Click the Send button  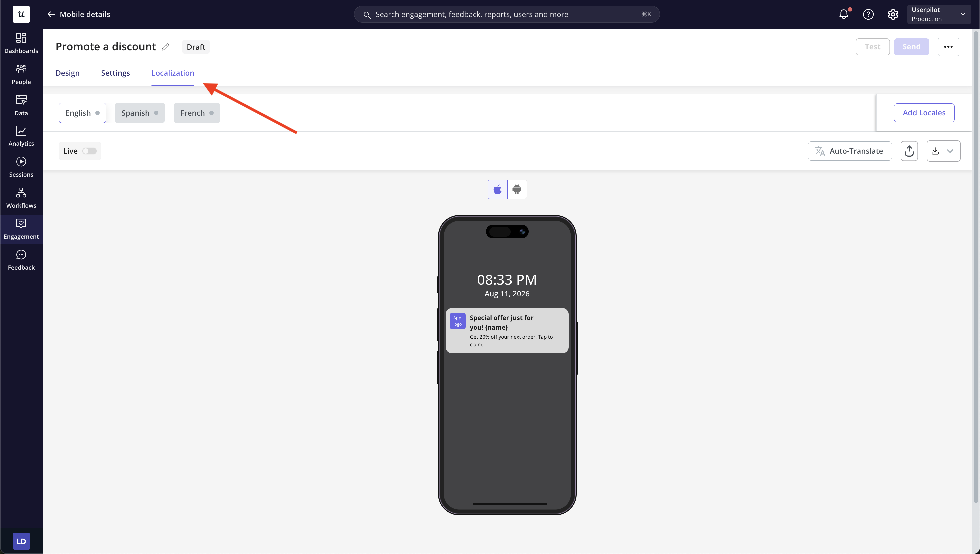click(911, 47)
